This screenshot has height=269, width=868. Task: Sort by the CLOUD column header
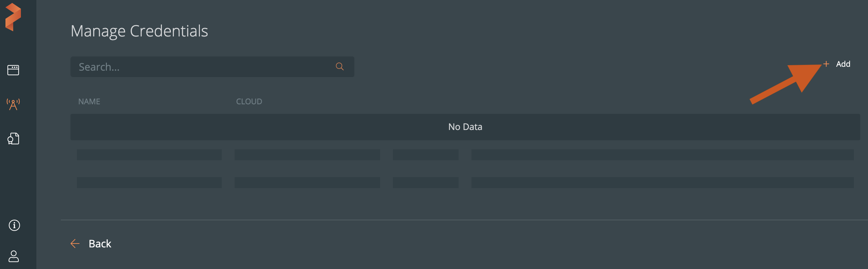coord(249,102)
